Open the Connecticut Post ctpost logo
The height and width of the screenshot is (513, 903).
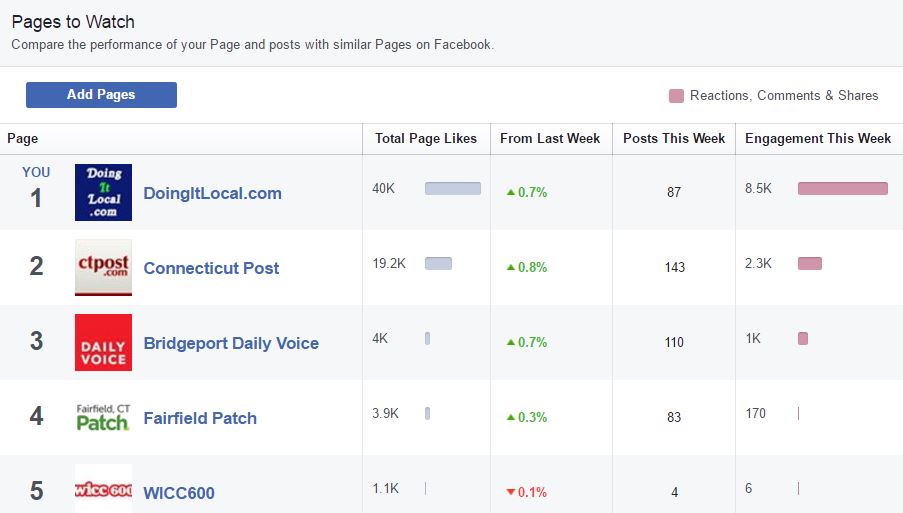point(103,267)
